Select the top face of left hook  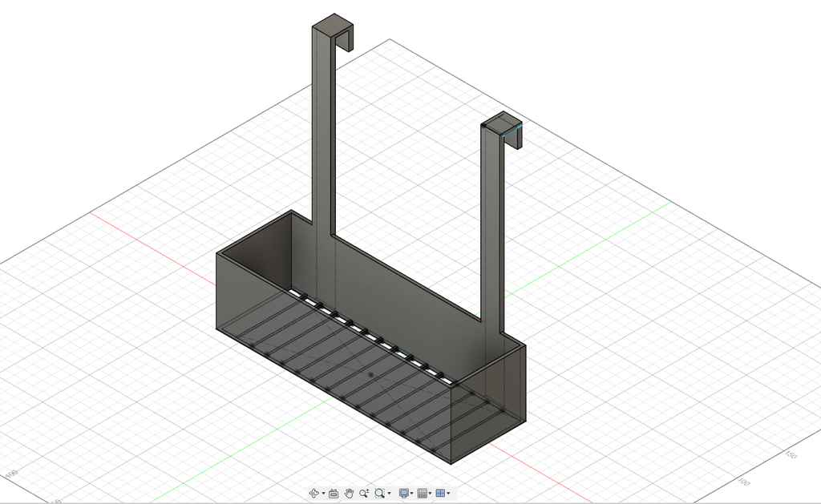click(332, 24)
